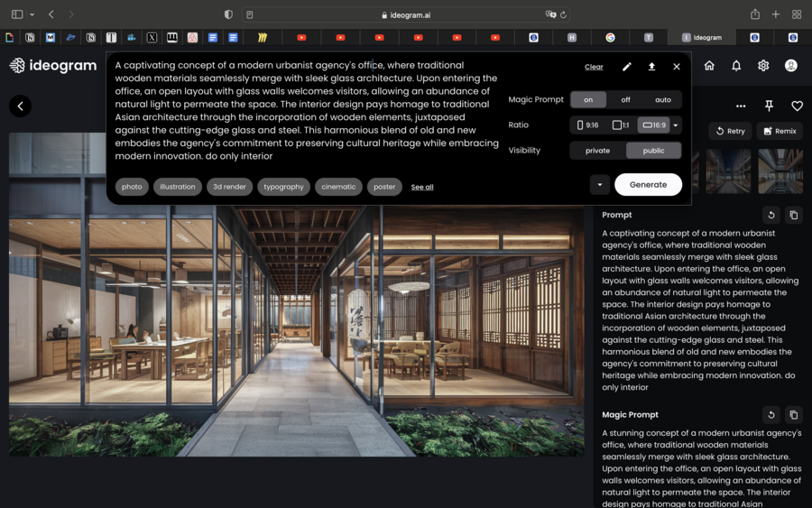Image resolution: width=812 pixels, height=508 pixels.
Task: Set visibility to private
Action: pos(597,150)
